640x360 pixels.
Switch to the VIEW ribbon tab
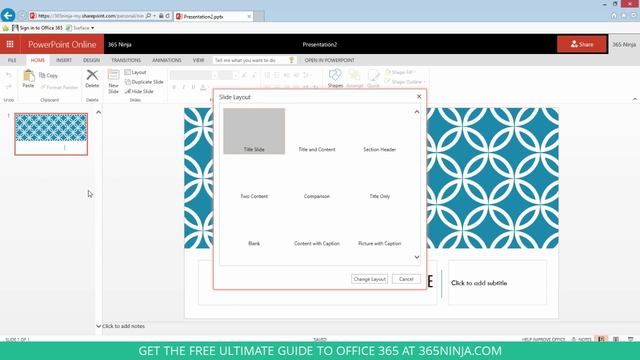point(198,60)
